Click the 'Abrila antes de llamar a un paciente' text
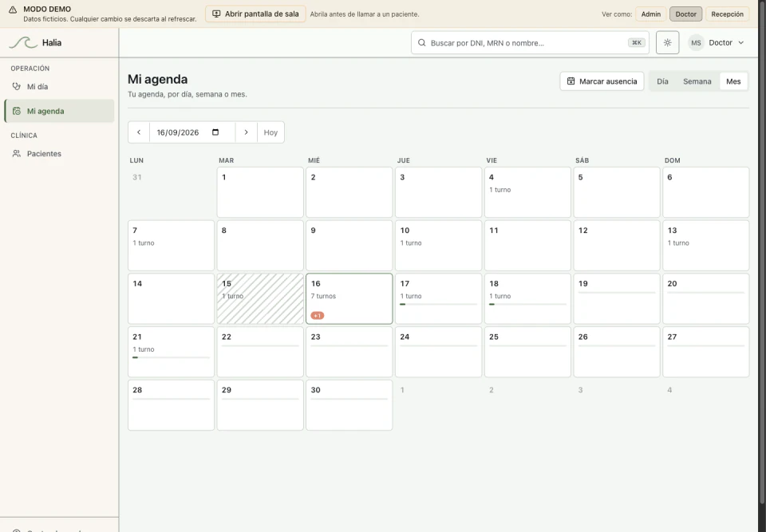The height and width of the screenshot is (532, 766). [x=365, y=14]
